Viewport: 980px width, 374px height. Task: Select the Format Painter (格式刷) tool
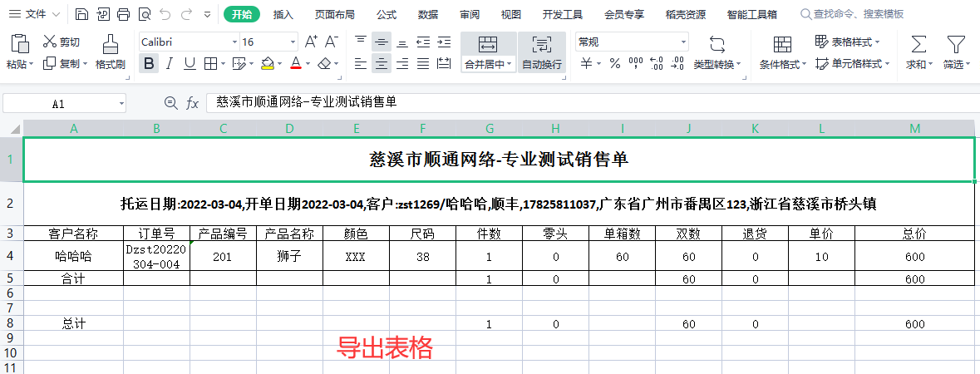coord(110,52)
